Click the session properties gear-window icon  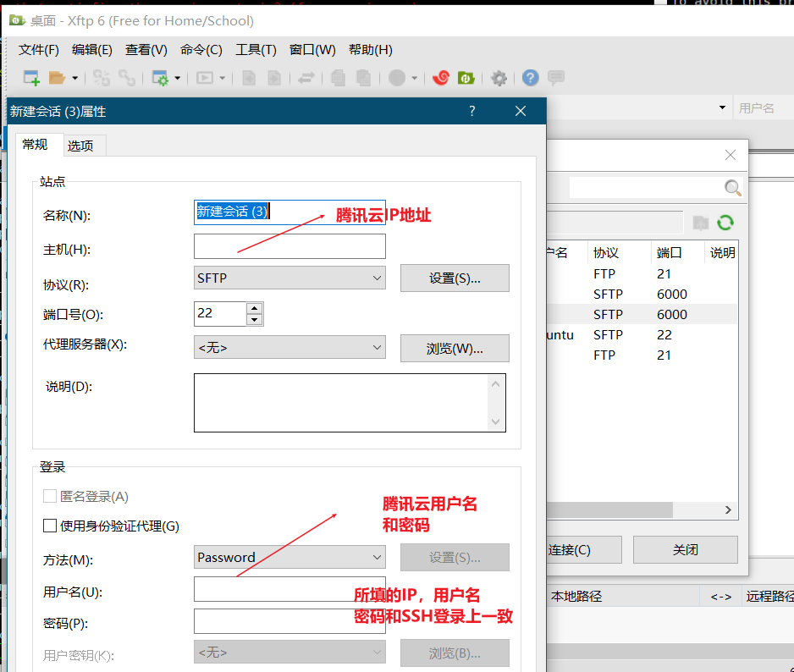(x=160, y=78)
